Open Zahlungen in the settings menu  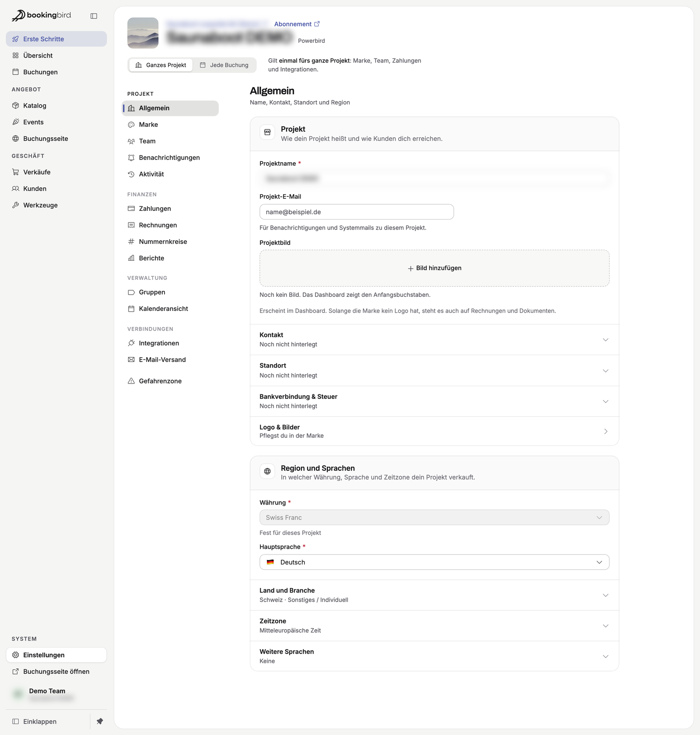170,209
